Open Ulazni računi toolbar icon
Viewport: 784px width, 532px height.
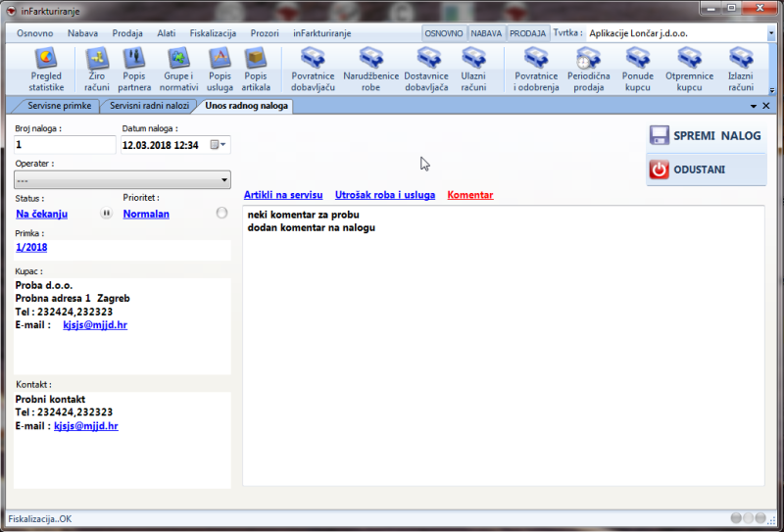[473, 69]
